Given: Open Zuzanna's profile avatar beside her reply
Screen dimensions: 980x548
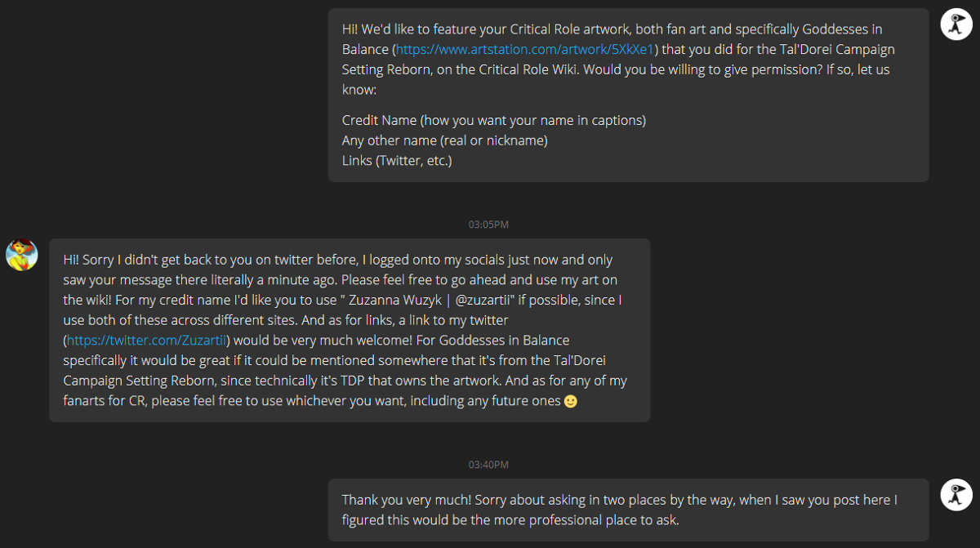Looking at the screenshot, I should pos(22,255).
